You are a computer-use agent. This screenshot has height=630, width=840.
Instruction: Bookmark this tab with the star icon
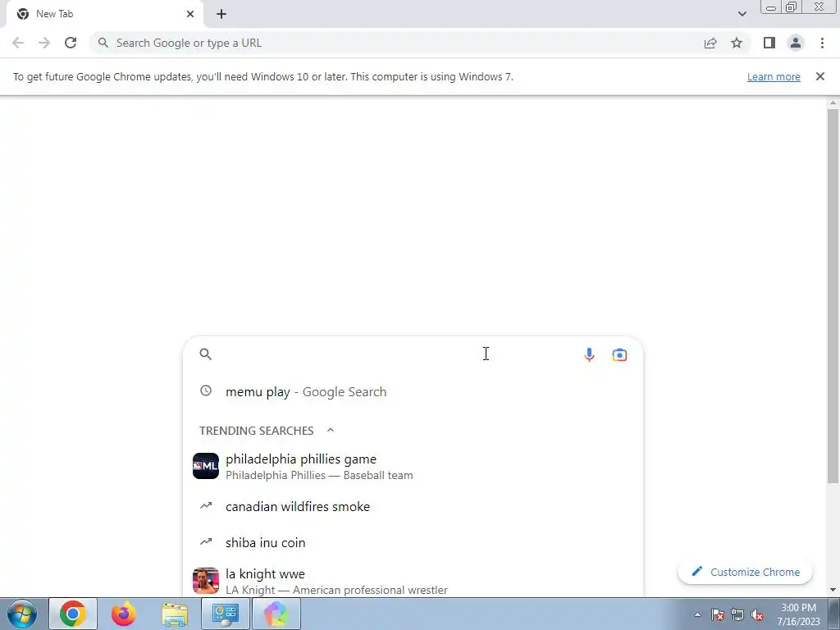click(x=737, y=43)
